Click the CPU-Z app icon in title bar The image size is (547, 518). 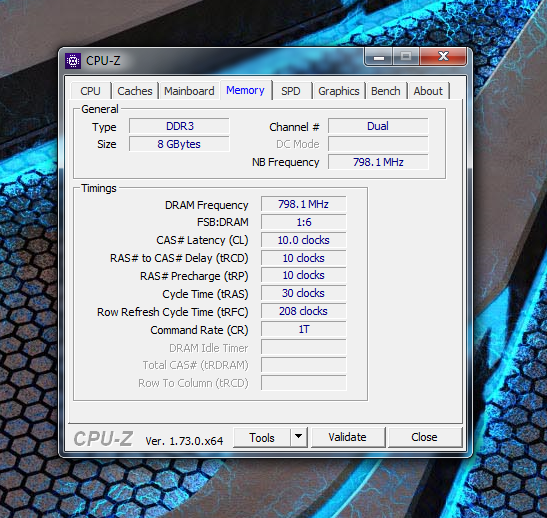[73, 61]
